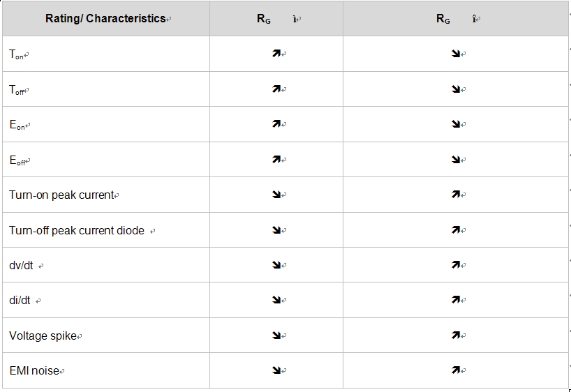Click the Toff label text
This screenshot has width=571, height=392.
(17, 90)
